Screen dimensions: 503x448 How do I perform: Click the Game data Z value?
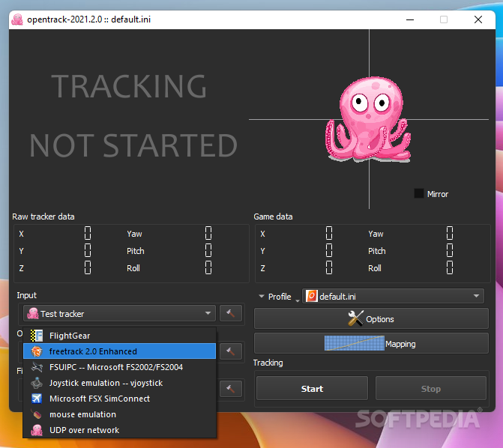[329, 267]
